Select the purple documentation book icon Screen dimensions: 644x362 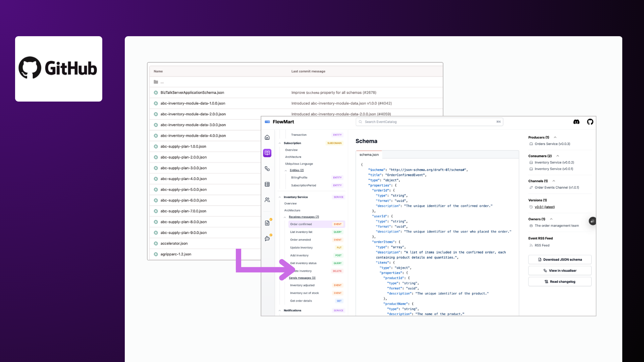(x=267, y=153)
